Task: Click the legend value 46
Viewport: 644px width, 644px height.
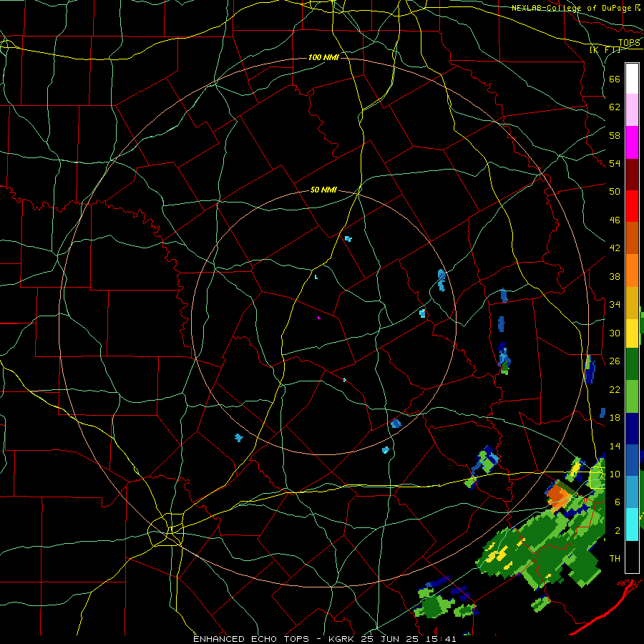Action: tap(615, 220)
